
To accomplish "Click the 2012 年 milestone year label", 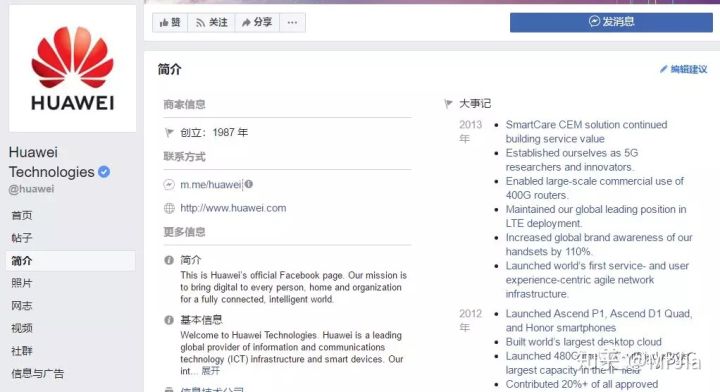I will 471,320.
